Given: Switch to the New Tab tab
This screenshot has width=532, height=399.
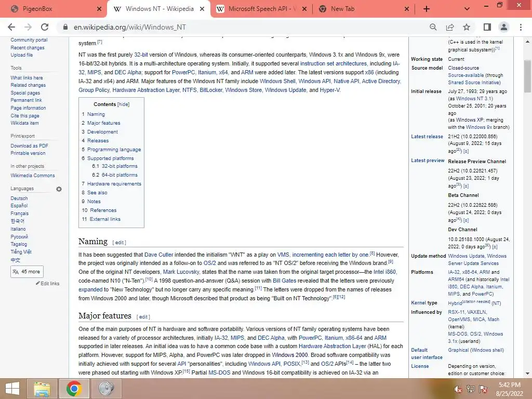Looking at the screenshot, I should (364, 9).
